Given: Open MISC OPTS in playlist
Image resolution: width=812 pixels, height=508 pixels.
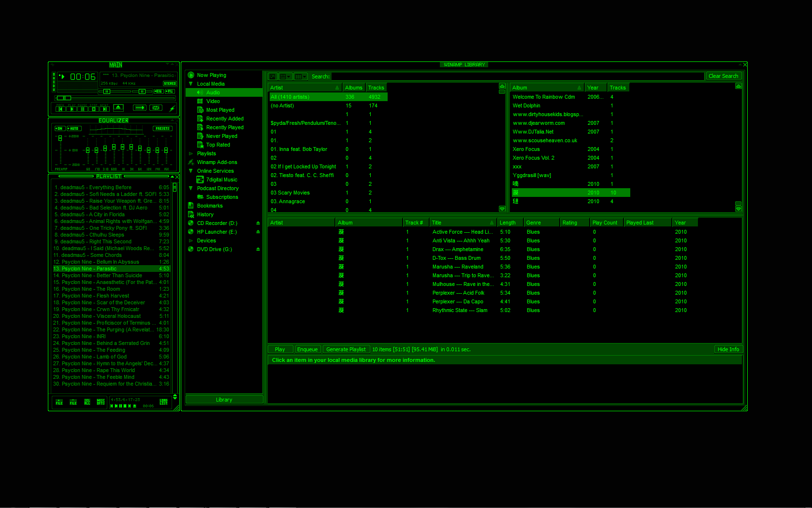Looking at the screenshot, I should (x=101, y=402).
